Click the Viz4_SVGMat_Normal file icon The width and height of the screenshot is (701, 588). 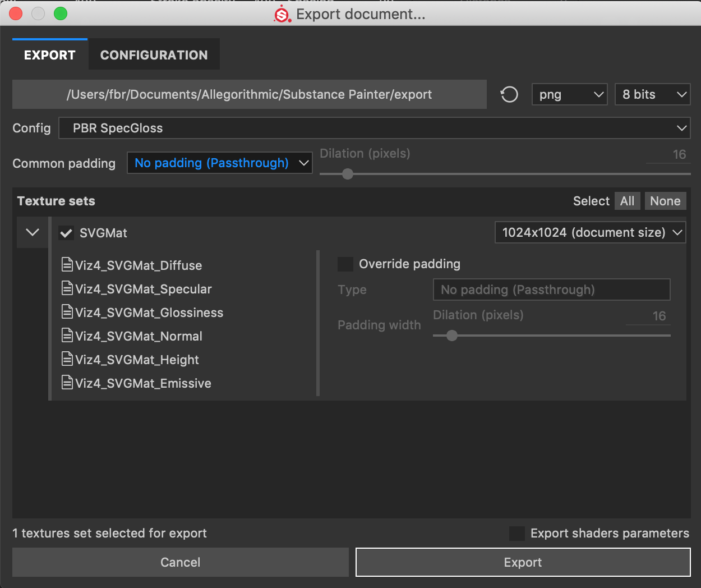[67, 336]
